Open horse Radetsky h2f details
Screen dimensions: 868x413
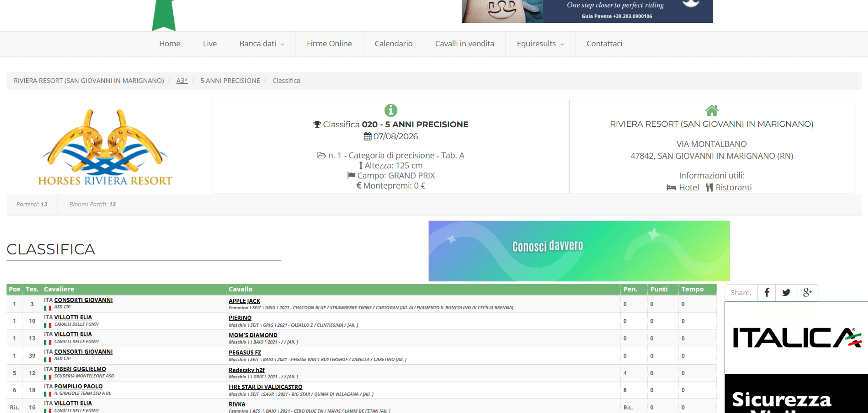pos(247,370)
